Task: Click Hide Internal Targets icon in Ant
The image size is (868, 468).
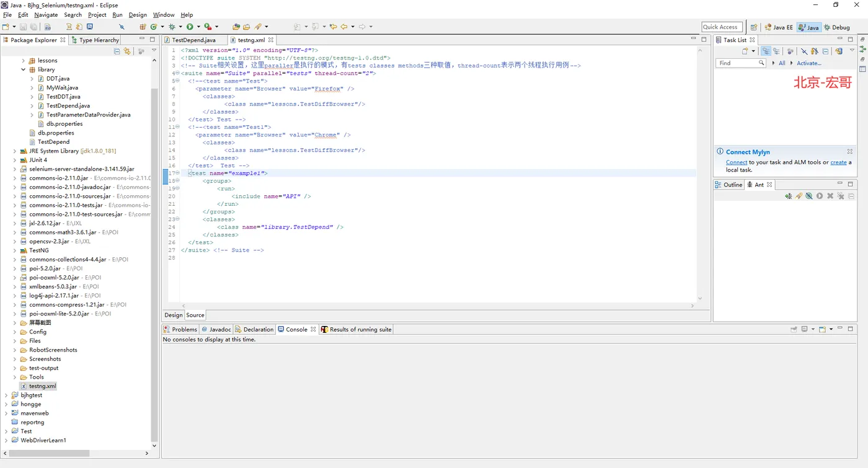Action: (x=809, y=196)
